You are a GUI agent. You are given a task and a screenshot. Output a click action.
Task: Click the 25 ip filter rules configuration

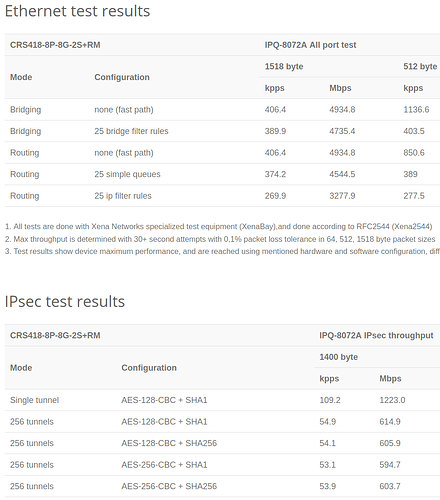[x=123, y=196]
